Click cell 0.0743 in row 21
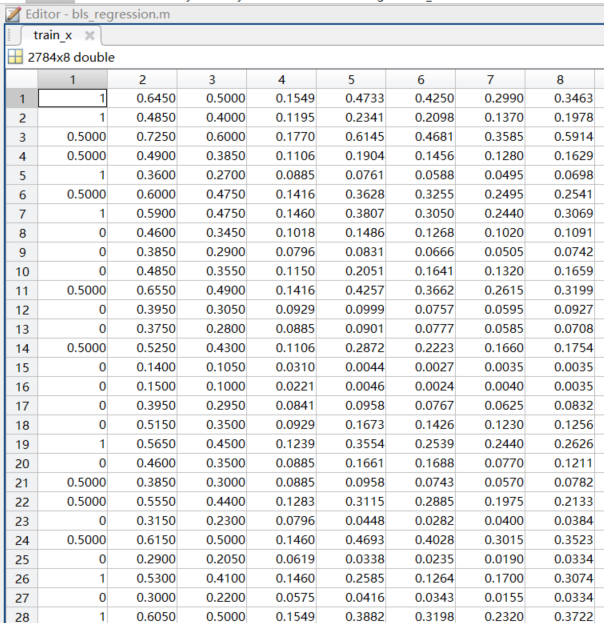Screen dimensions: 604x623 [x=421, y=483]
